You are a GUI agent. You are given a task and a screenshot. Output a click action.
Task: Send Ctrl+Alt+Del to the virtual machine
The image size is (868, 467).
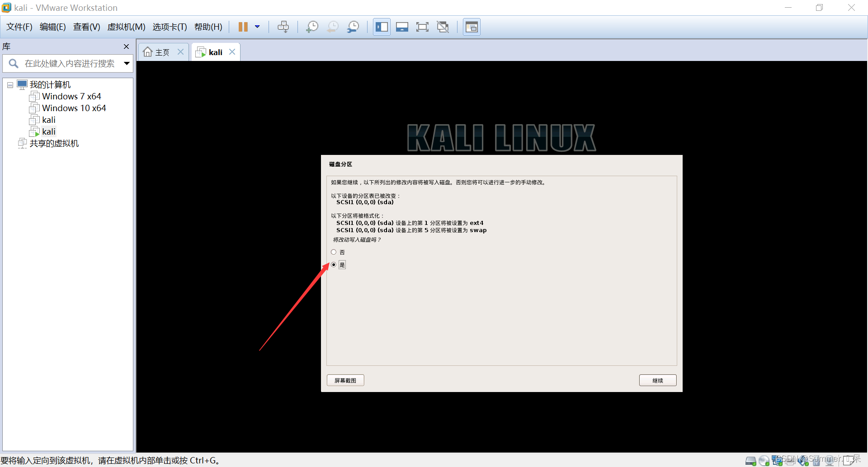click(283, 27)
